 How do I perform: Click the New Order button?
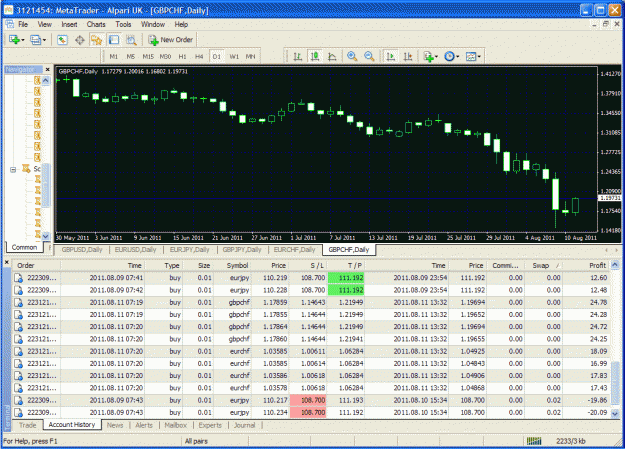pyautogui.click(x=171, y=40)
